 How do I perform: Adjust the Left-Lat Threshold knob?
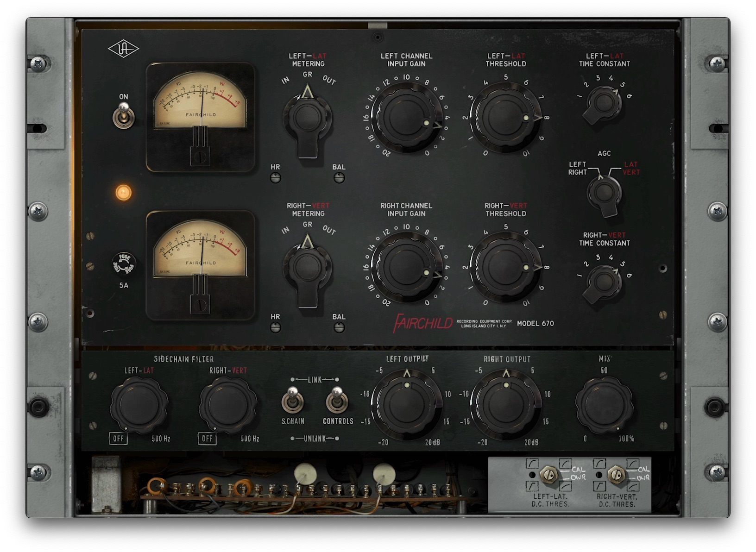(x=505, y=118)
